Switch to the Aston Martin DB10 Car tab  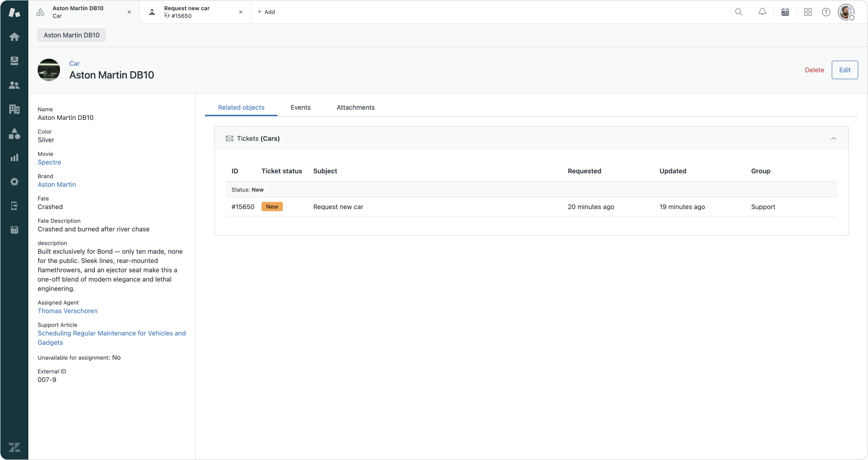pyautogui.click(x=84, y=12)
